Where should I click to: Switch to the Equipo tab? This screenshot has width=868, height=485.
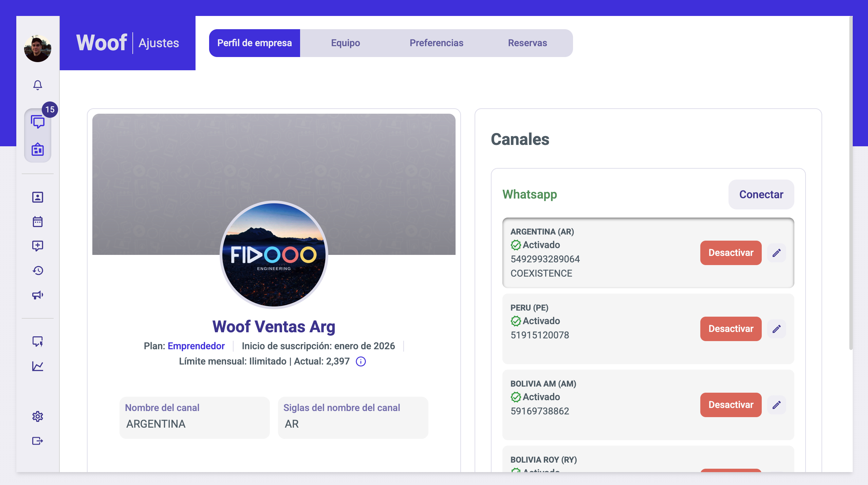coord(346,43)
